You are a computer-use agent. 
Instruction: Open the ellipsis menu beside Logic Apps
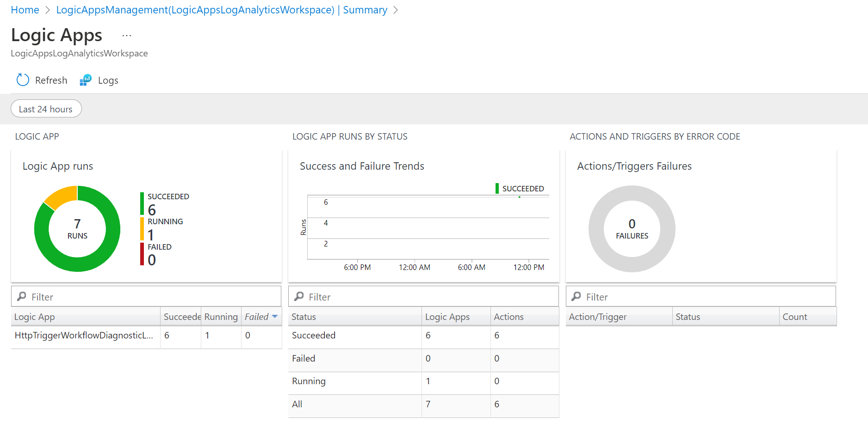click(127, 36)
